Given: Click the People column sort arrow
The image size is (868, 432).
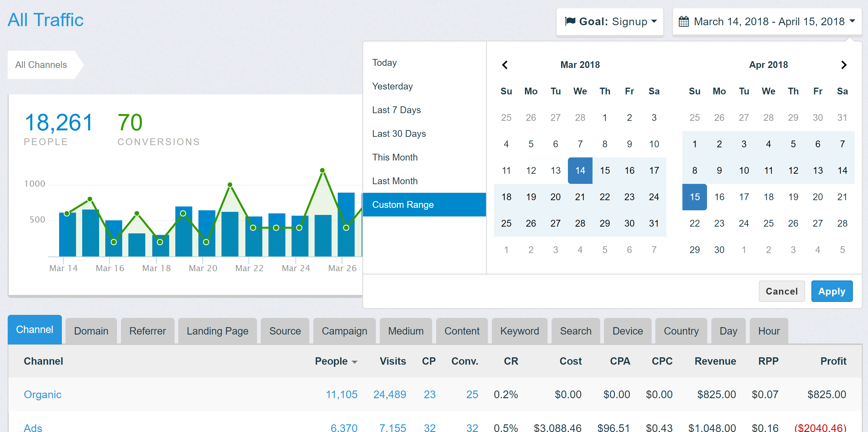Looking at the screenshot, I should point(355,362).
